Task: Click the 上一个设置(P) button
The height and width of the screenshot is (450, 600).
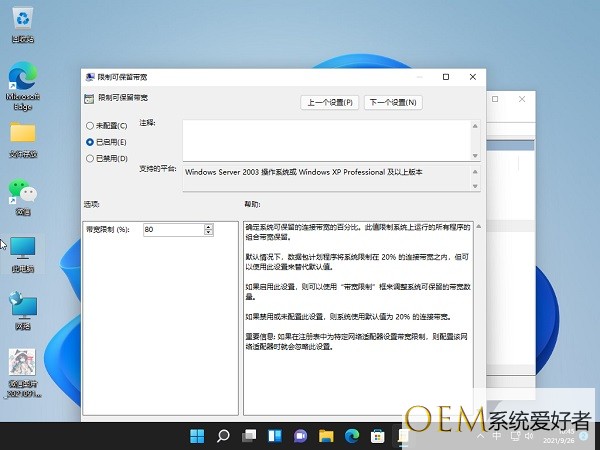Action: [330, 102]
